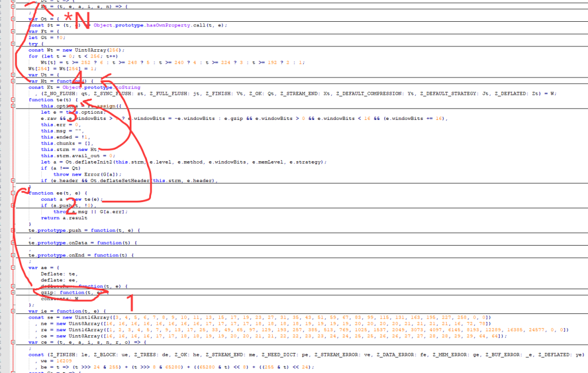Screen dimensions: 588x373
Task: Expand the folded 'gzip: function' property
Action: click(13, 292)
